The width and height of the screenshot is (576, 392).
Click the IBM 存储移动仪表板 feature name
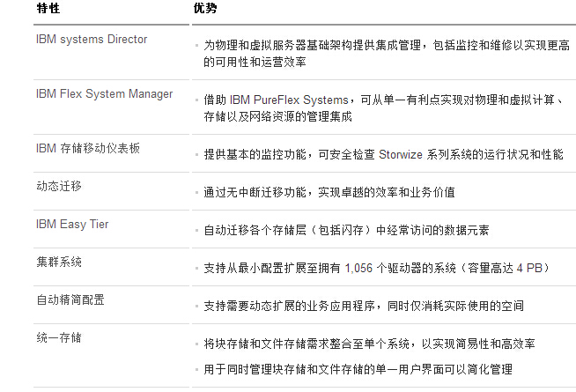[88, 148]
